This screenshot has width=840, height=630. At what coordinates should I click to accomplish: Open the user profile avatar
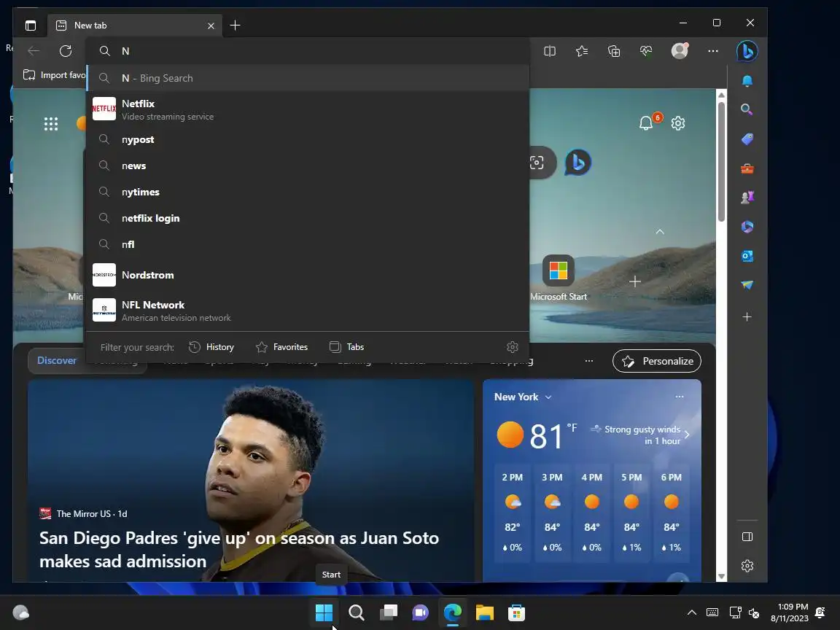[680, 51]
